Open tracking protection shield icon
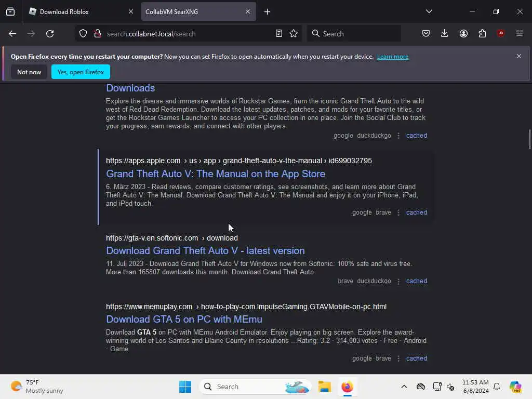The image size is (532, 399). coord(83,34)
